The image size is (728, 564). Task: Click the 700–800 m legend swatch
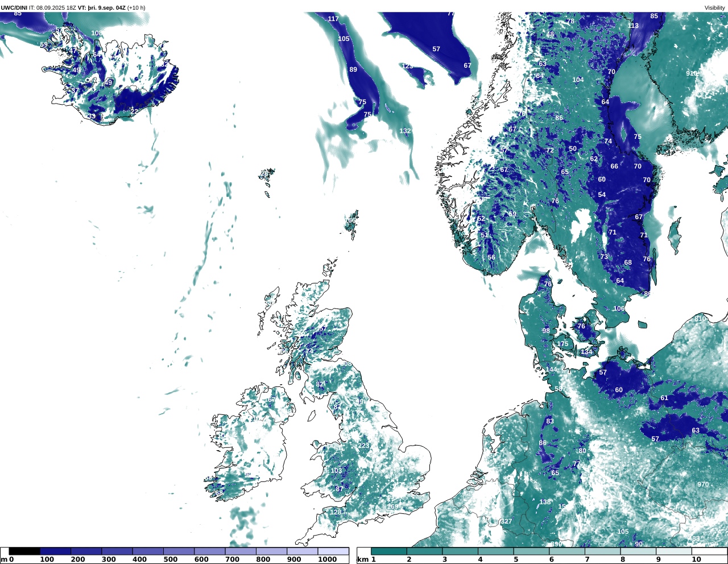240,551
